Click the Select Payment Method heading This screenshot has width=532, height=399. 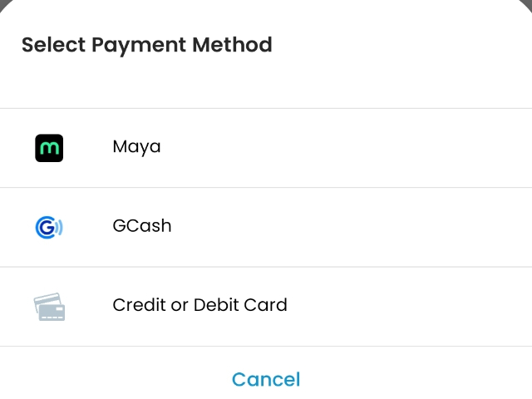point(147,45)
